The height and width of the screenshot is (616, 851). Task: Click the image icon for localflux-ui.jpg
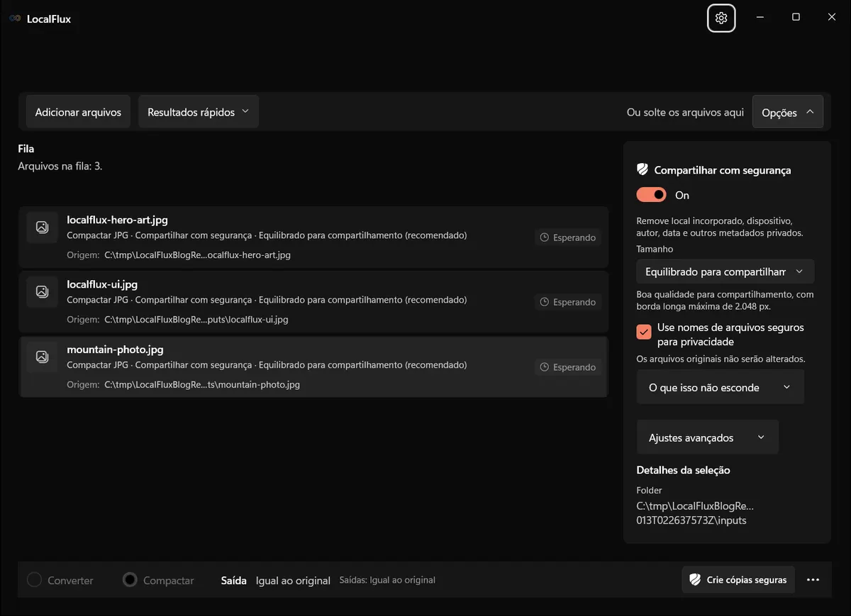pos(42,292)
